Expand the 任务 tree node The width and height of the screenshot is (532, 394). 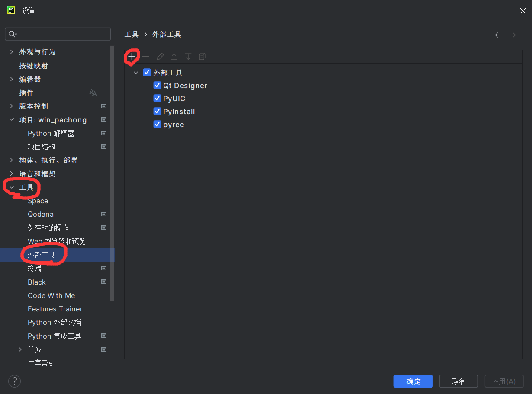tap(20, 349)
